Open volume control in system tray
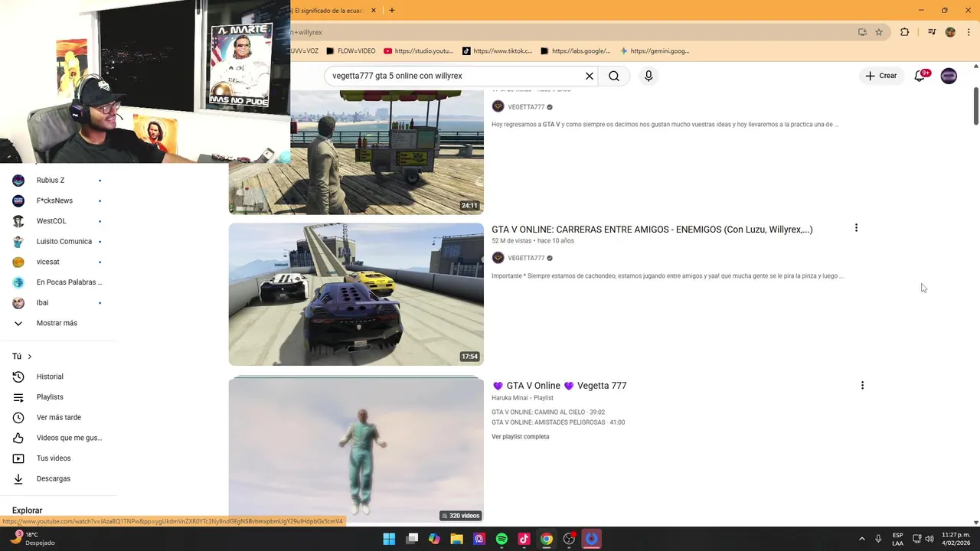The width and height of the screenshot is (980, 551). (928, 539)
